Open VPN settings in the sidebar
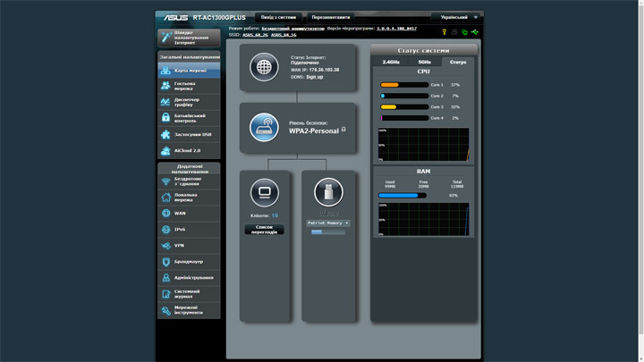This screenshot has height=362, width=644. (189, 246)
